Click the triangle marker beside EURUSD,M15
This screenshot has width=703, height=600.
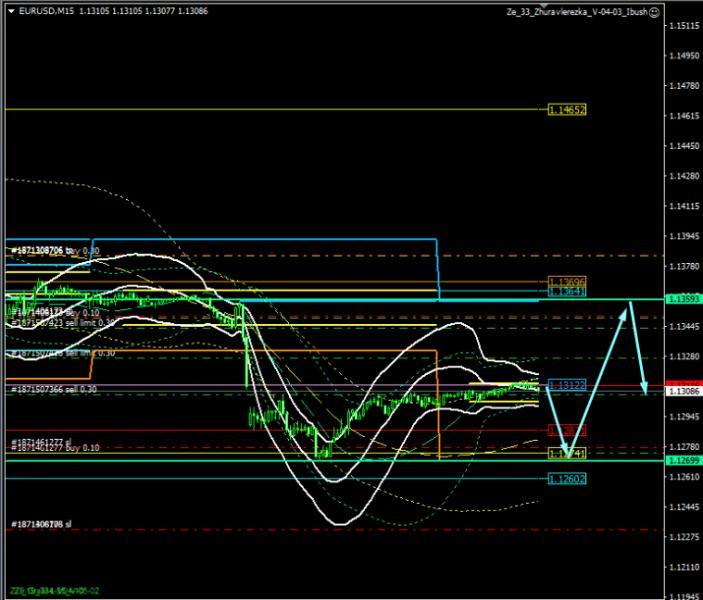click(11, 11)
